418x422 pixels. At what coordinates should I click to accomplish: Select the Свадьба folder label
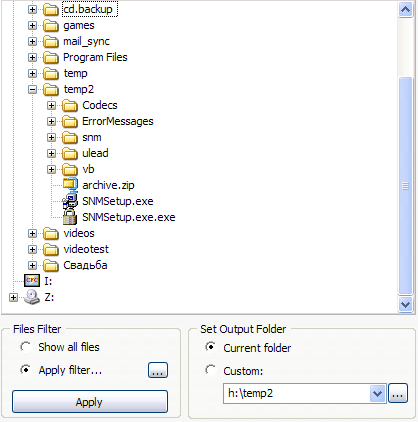tap(85, 265)
